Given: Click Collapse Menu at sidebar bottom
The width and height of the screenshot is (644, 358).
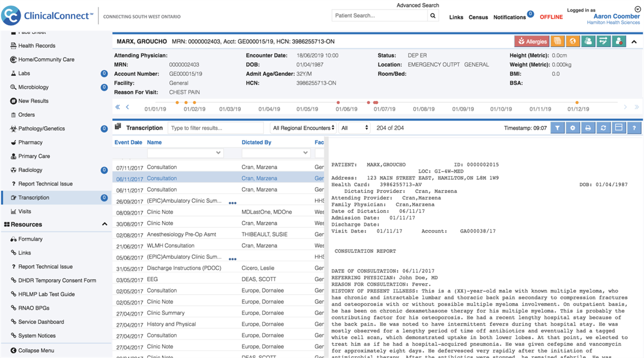Looking at the screenshot, I should (36, 351).
